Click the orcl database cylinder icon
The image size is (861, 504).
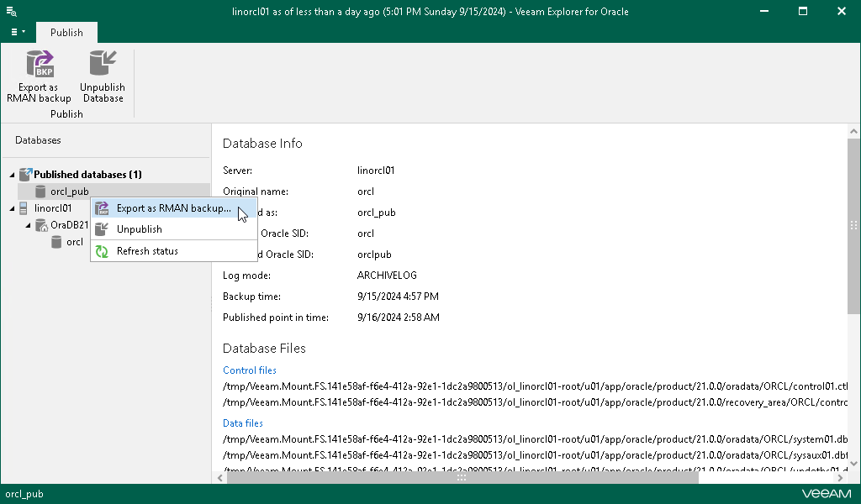(56, 242)
